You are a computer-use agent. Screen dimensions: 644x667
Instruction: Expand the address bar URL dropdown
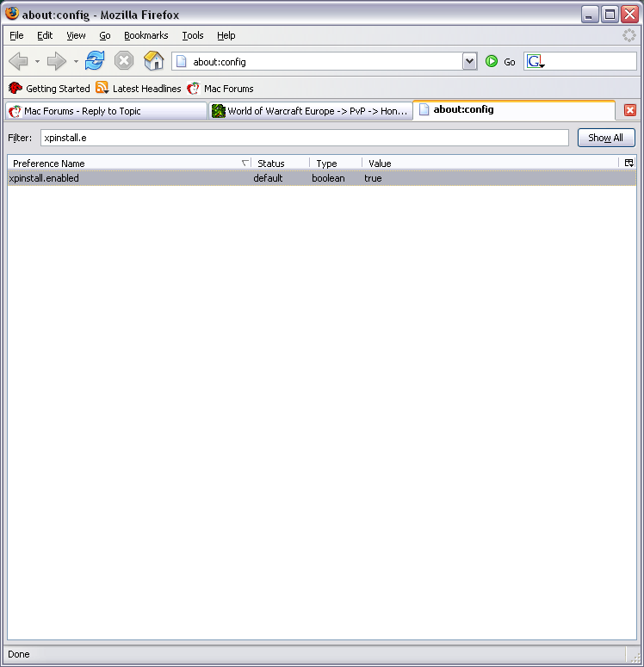[x=469, y=61]
